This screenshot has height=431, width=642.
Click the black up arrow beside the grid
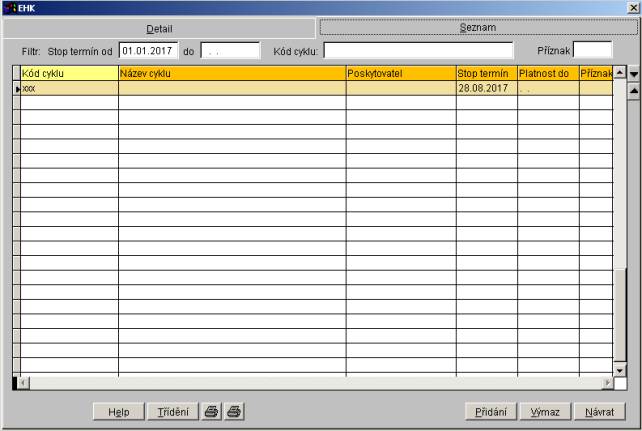tap(633, 91)
